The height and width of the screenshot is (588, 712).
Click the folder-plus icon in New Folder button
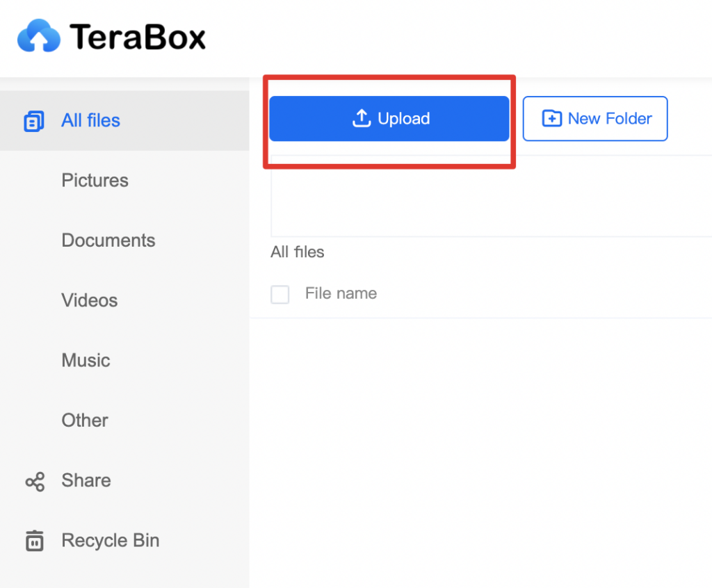[x=551, y=118]
